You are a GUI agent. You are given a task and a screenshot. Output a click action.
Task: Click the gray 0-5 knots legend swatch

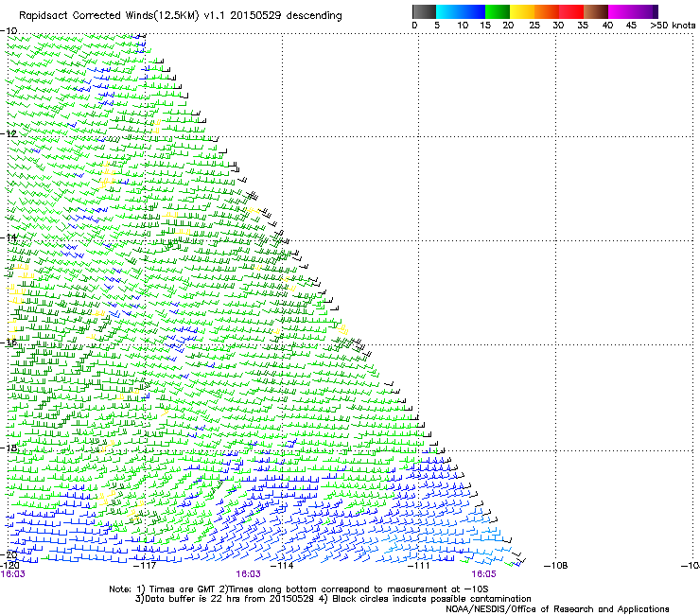coord(424,11)
